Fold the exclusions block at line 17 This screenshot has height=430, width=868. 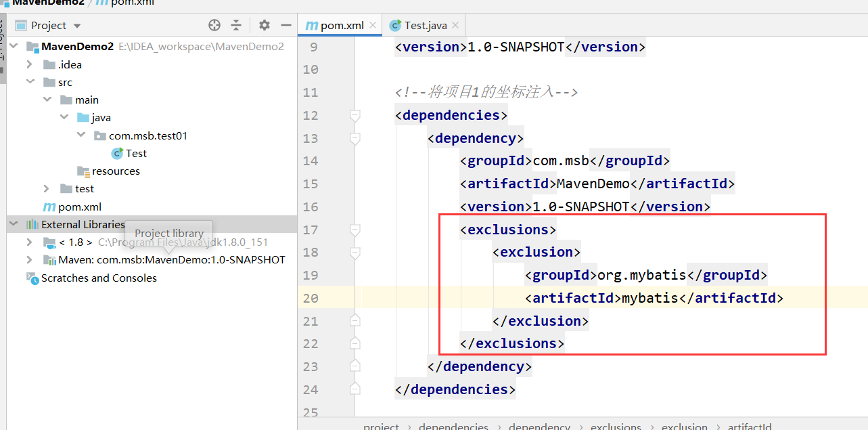pyautogui.click(x=355, y=230)
